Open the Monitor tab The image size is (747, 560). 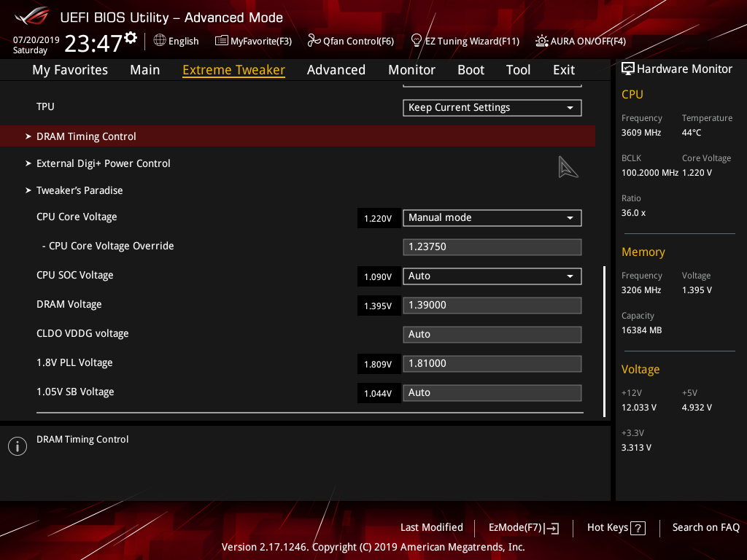tap(411, 70)
